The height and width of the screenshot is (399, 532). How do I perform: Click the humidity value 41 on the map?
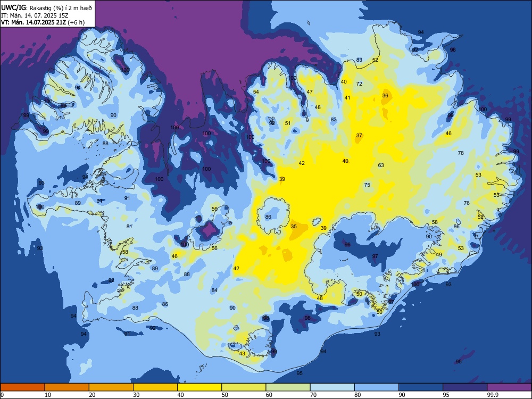click(347, 98)
